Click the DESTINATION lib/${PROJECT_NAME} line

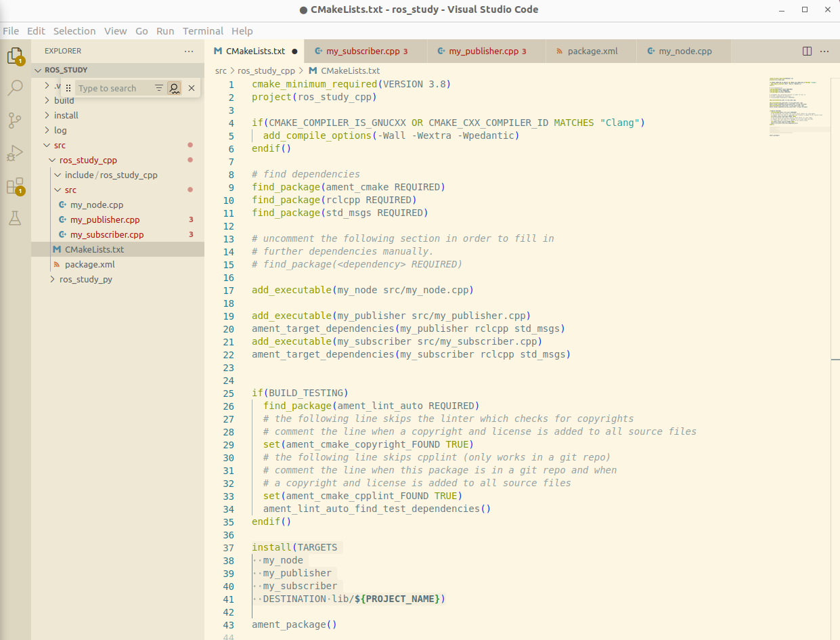(355, 599)
